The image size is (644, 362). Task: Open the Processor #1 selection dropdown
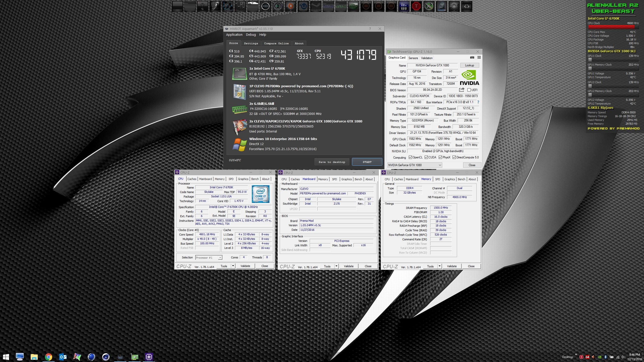point(209,257)
